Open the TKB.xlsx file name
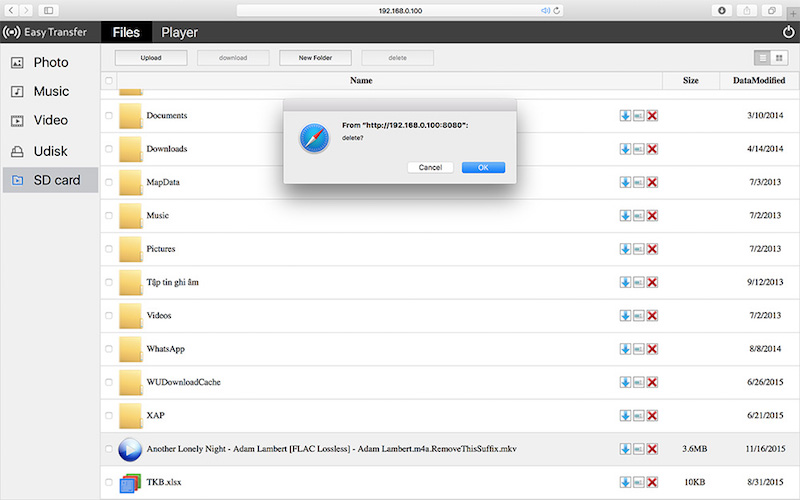Screen dimensions: 800x500 [x=164, y=482]
